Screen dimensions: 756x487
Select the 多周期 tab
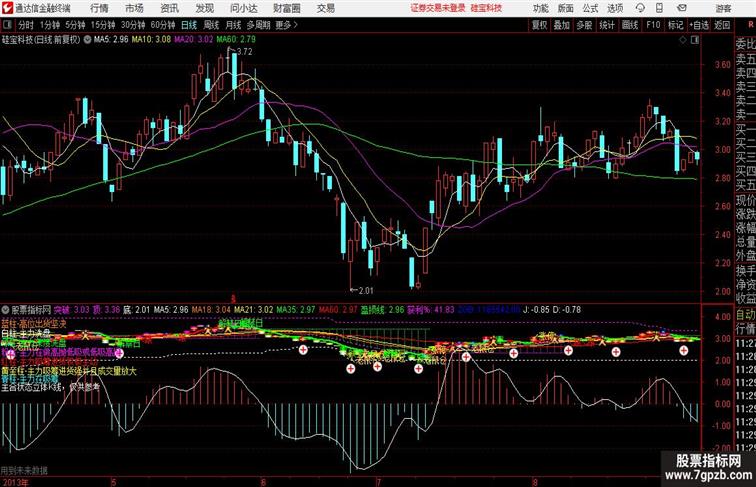(258, 25)
